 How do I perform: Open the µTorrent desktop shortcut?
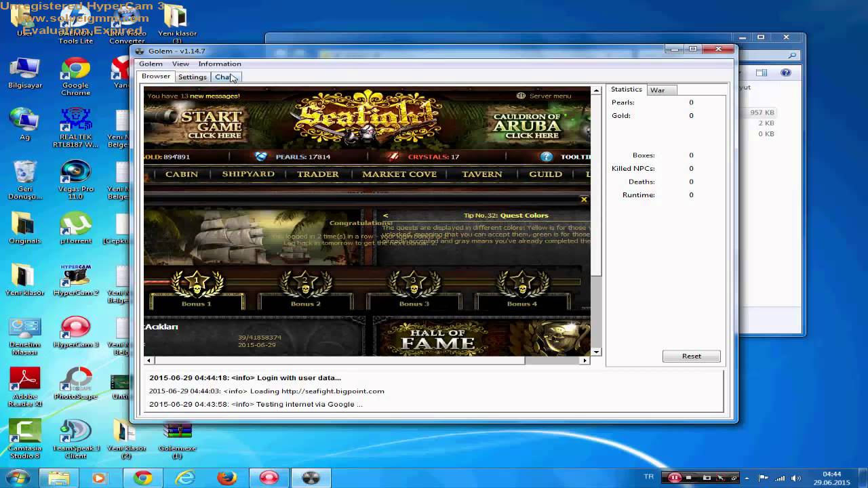click(x=75, y=228)
